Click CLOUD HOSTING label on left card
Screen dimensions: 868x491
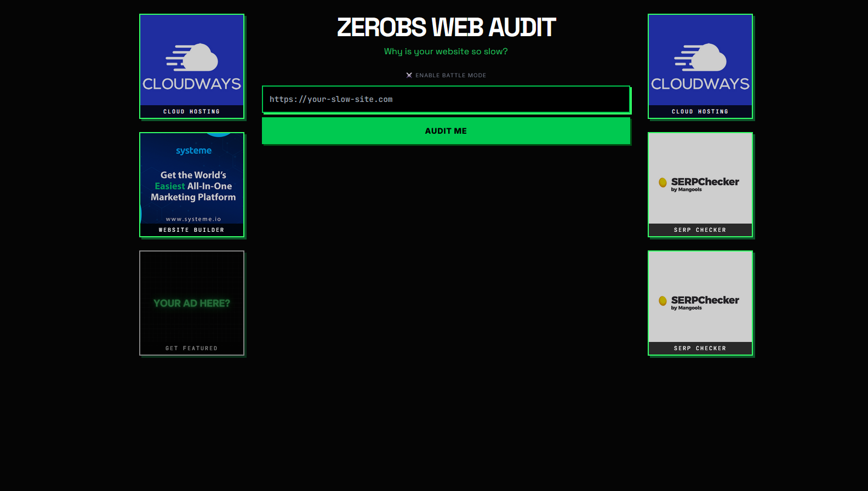tap(192, 112)
